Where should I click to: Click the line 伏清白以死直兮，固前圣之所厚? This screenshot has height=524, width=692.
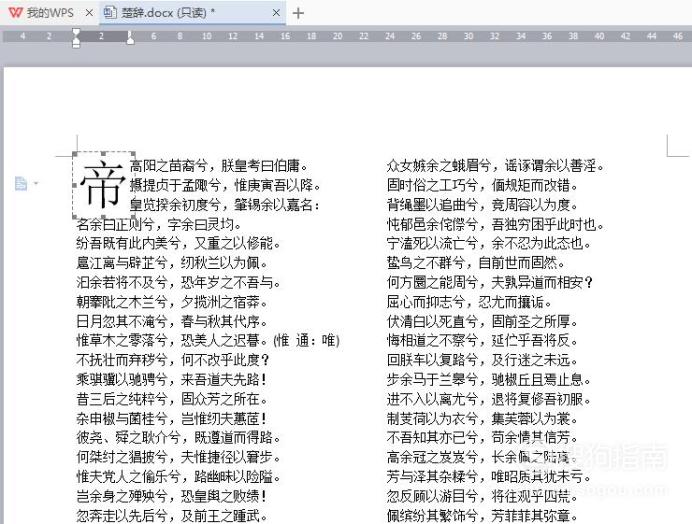[x=482, y=321]
